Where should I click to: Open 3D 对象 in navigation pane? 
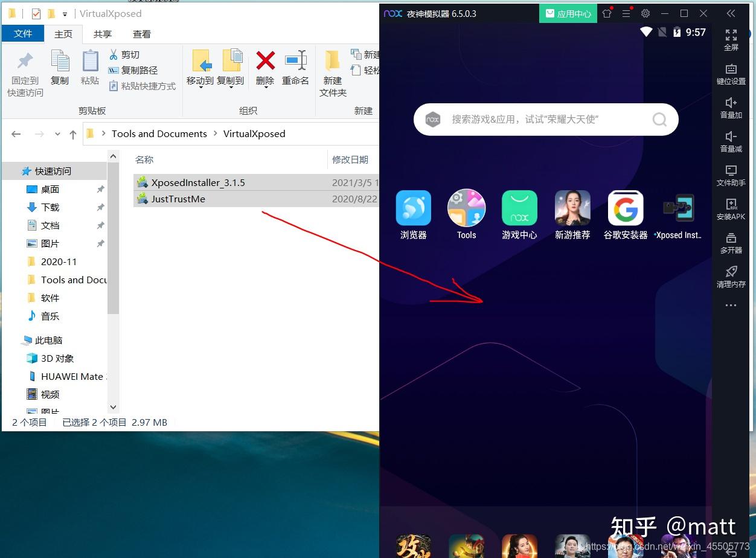57,358
